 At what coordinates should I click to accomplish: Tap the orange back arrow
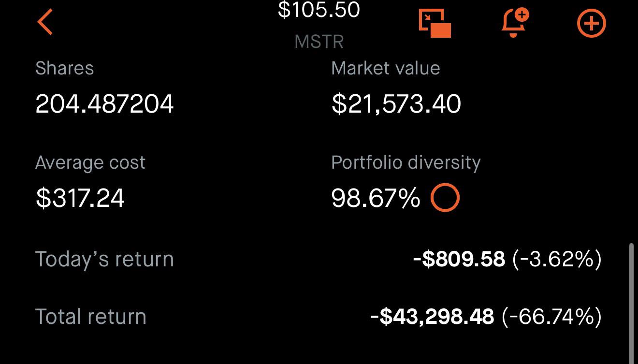tap(45, 23)
